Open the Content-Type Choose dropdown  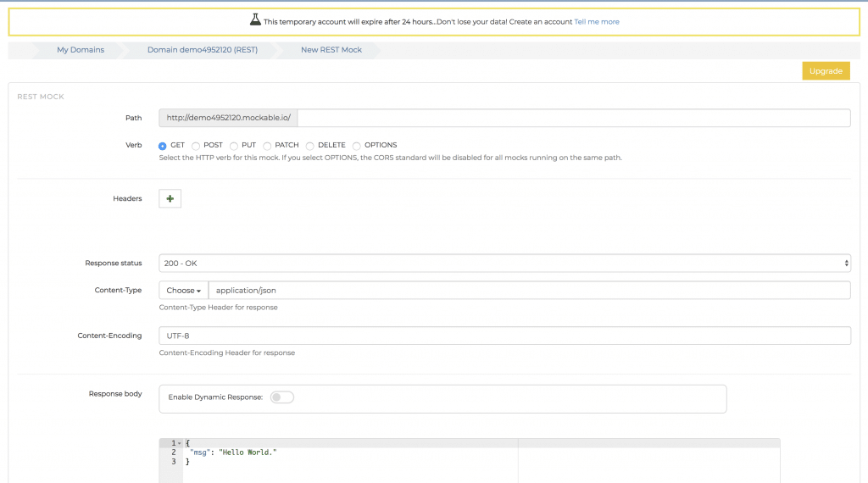tap(183, 291)
